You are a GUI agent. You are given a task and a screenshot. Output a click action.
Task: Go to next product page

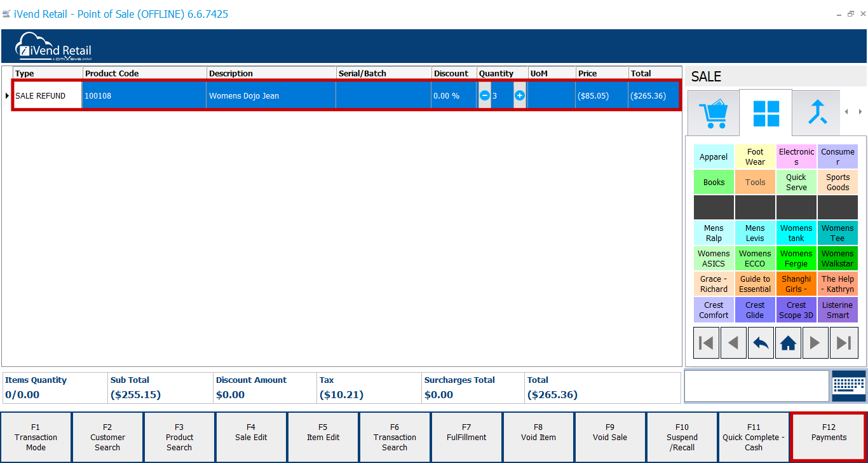click(x=815, y=343)
